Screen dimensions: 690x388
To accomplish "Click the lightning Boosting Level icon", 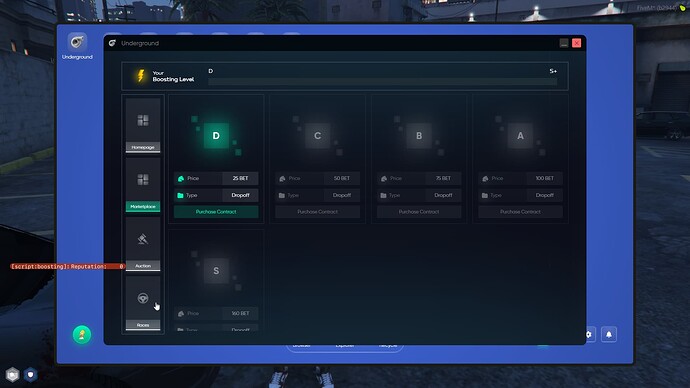I will click(141, 76).
